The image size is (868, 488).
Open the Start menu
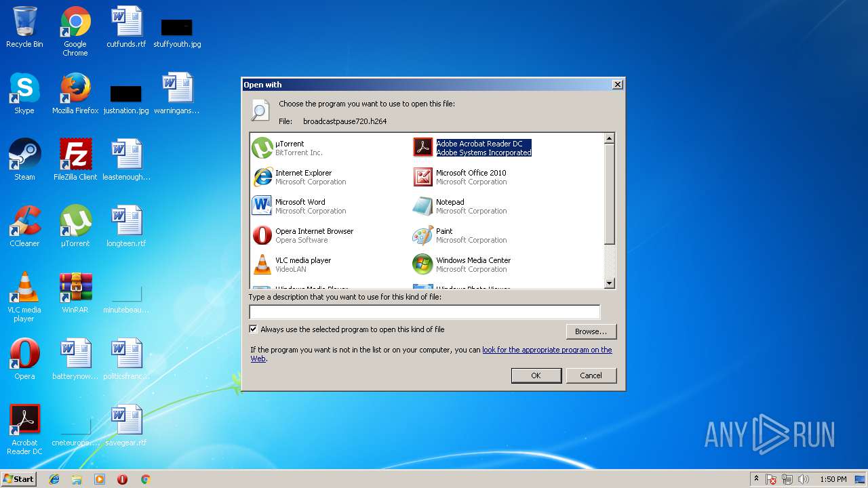pyautogui.click(x=19, y=479)
